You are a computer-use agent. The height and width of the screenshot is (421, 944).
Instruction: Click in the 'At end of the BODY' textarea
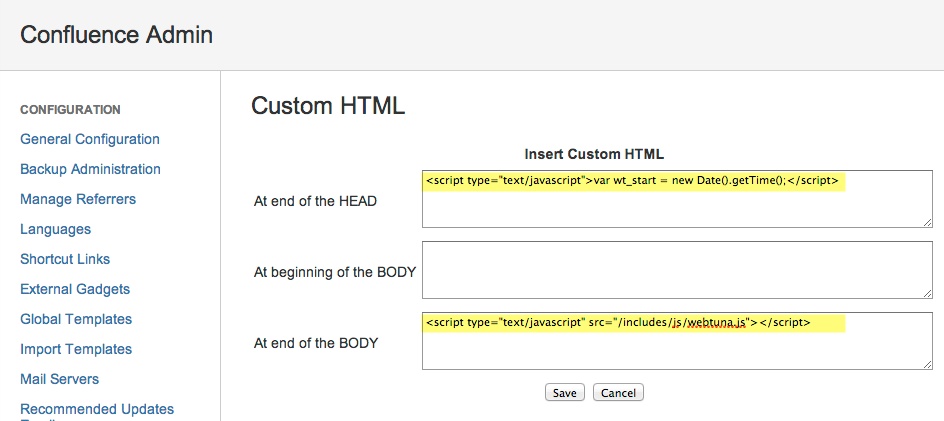pyautogui.click(x=677, y=341)
